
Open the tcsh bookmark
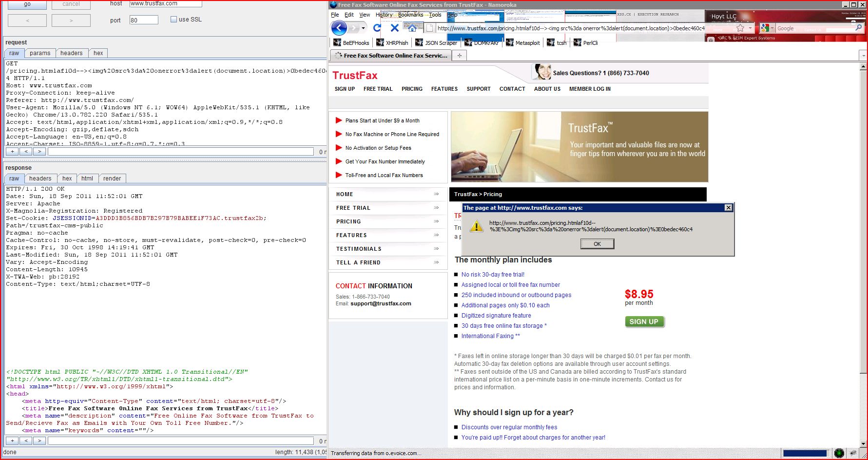(557, 43)
